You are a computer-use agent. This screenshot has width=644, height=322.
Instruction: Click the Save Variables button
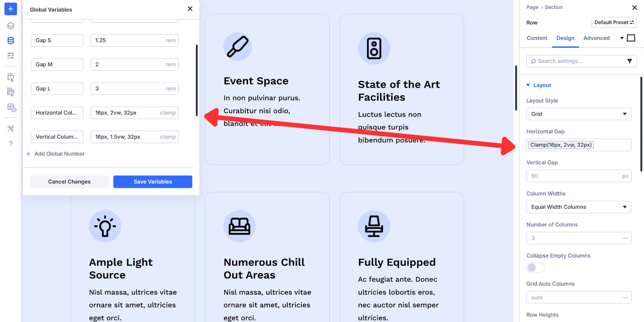tap(152, 181)
